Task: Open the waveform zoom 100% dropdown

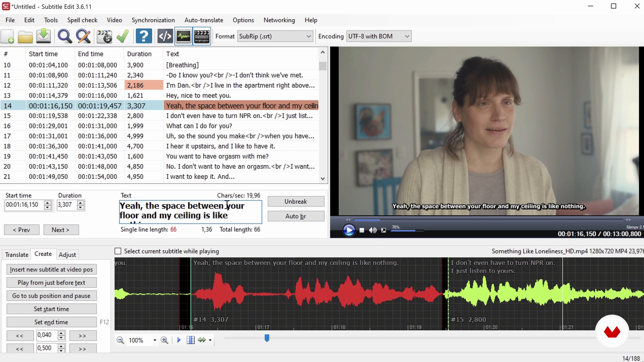Action: pos(155,340)
